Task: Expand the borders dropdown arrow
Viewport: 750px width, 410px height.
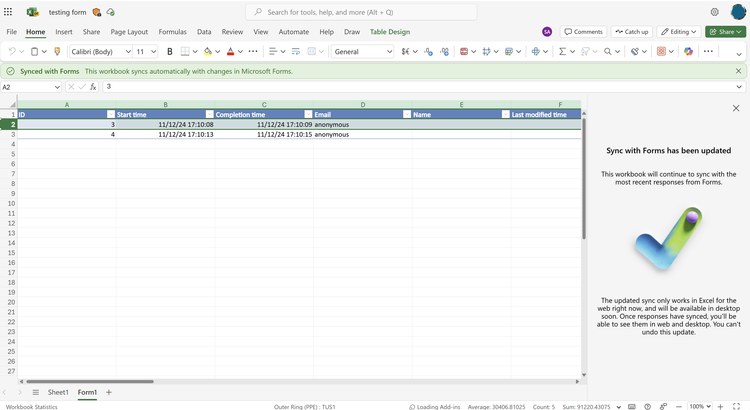Action: (195, 51)
